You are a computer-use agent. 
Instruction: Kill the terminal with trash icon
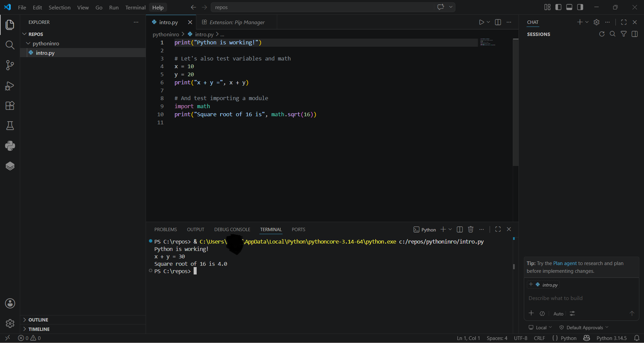click(x=470, y=229)
